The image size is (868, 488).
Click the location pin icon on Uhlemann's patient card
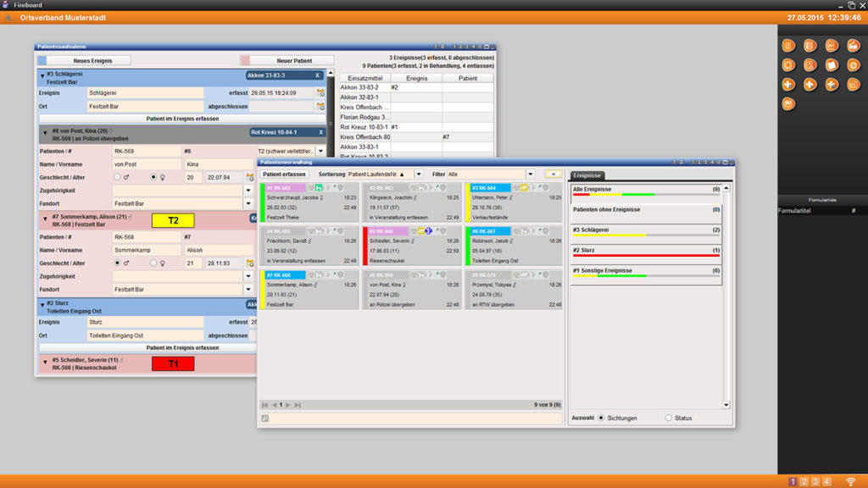[x=542, y=187]
